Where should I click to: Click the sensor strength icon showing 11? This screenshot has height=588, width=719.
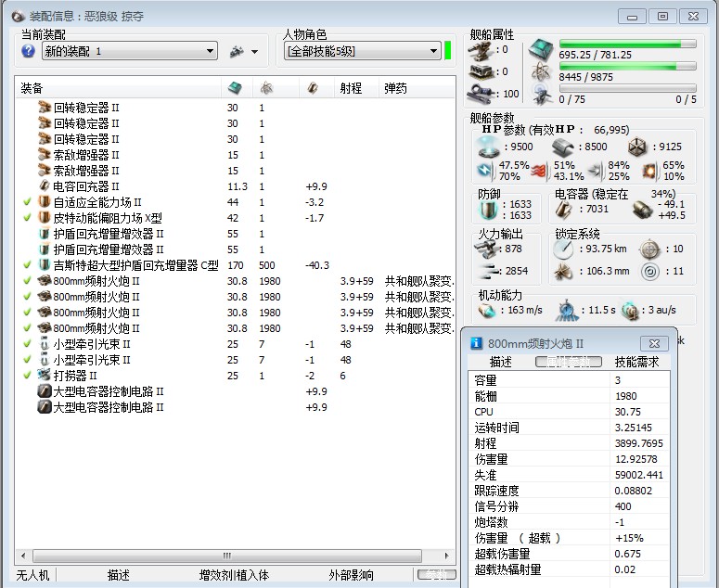(x=649, y=272)
